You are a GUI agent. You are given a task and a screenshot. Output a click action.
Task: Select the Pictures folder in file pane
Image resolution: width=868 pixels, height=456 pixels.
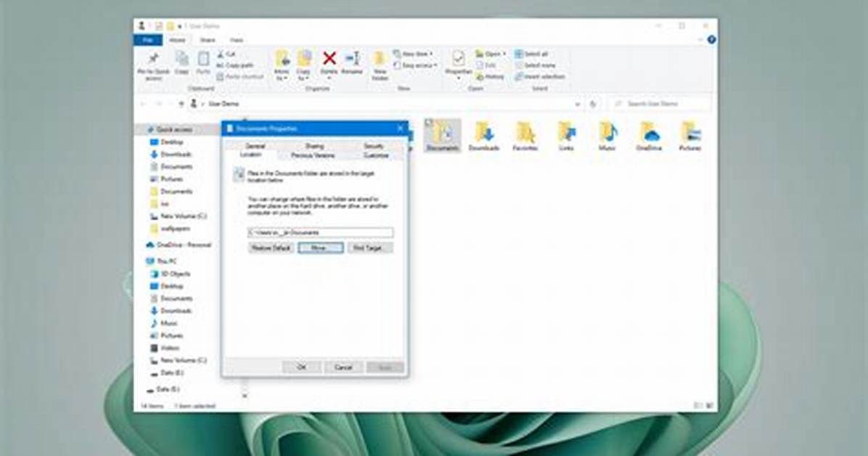point(689,135)
